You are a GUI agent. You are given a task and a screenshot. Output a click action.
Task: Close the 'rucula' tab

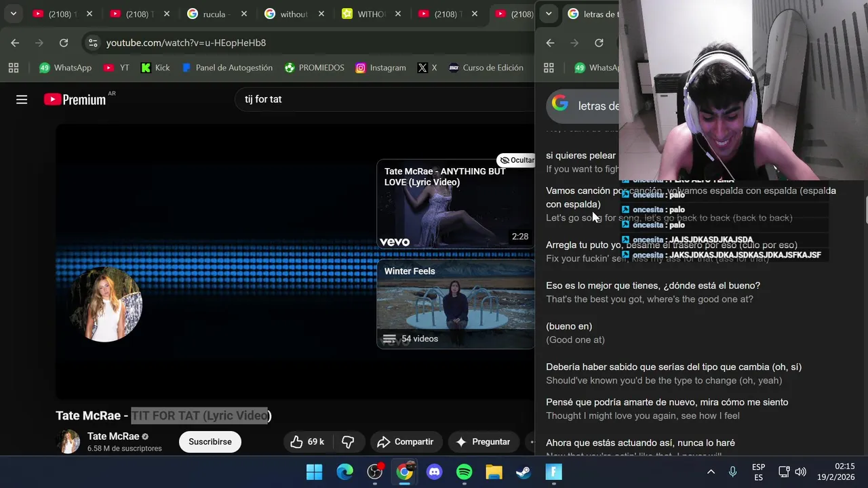click(x=244, y=14)
